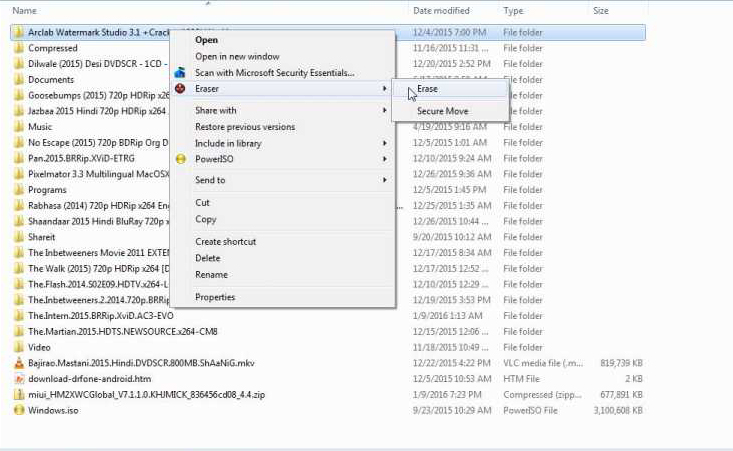
Task: Choose Restore previous versions
Action: click(x=245, y=127)
